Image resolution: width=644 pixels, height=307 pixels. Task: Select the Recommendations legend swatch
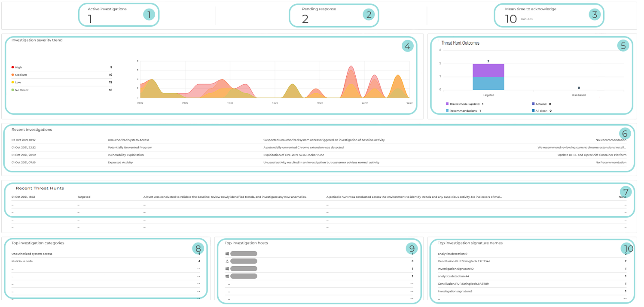(447, 111)
